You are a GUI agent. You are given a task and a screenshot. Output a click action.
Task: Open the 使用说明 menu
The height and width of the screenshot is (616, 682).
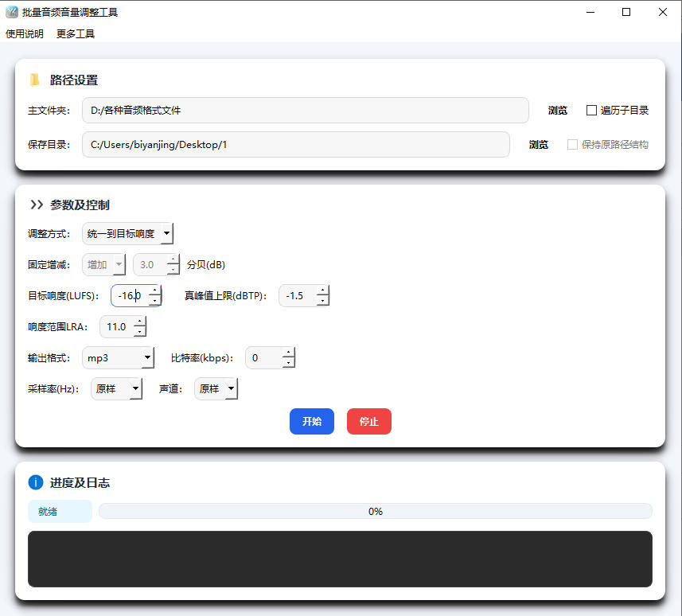pyautogui.click(x=24, y=33)
